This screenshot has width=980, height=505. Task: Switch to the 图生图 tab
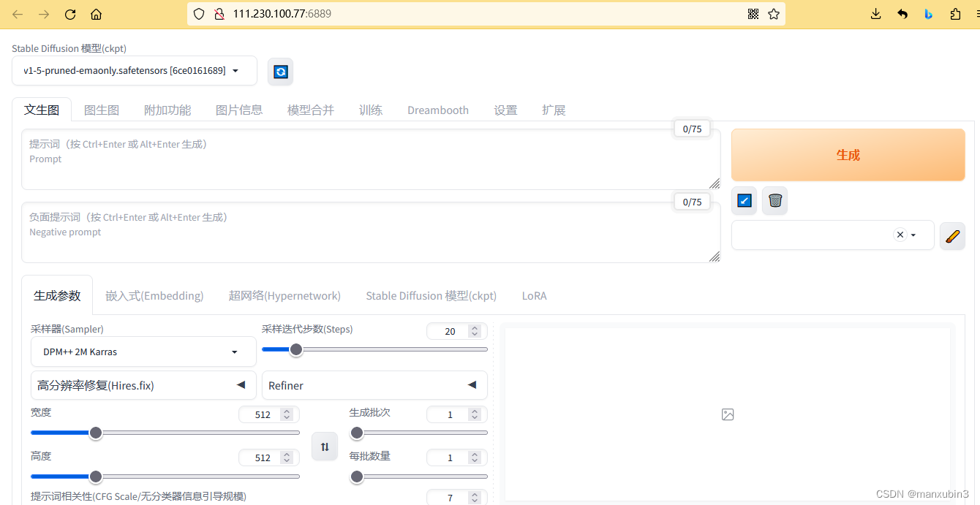coord(102,110)
